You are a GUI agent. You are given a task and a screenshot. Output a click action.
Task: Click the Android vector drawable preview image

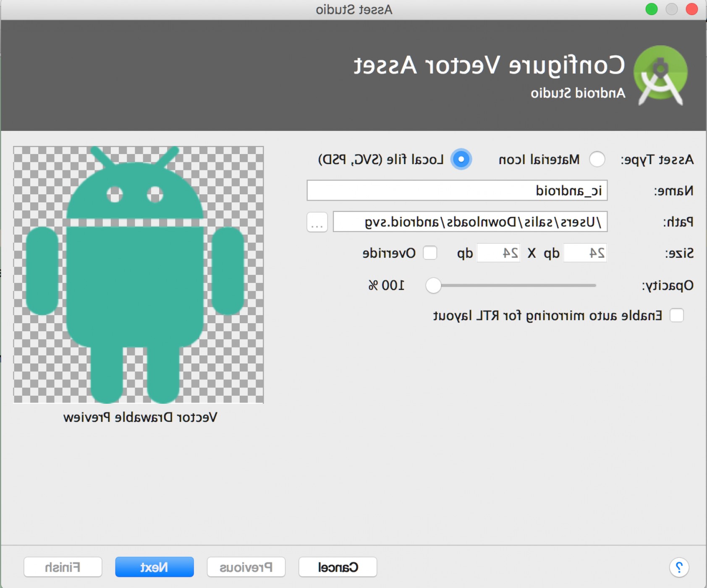139,275
